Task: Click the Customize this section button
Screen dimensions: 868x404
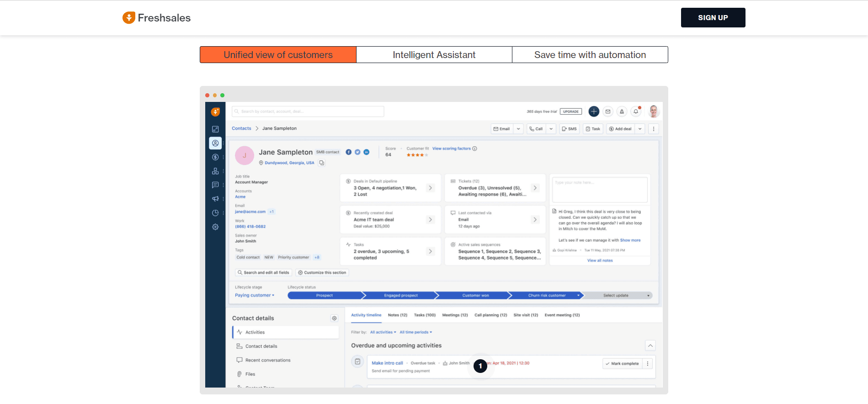Action: [322, 273]
